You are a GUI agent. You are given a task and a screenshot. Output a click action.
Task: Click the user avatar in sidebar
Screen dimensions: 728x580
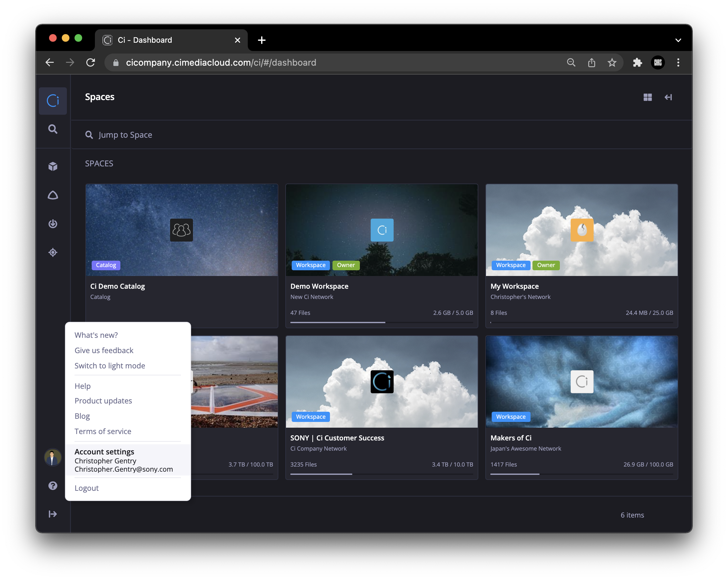[53, 457]
